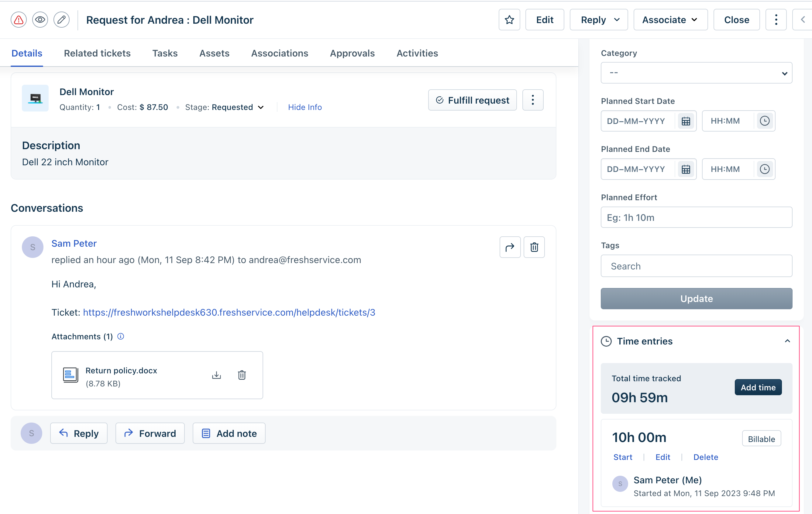Click the avatar beside Reply button
The width and height of the screenshot is (812, 514).
31,433
